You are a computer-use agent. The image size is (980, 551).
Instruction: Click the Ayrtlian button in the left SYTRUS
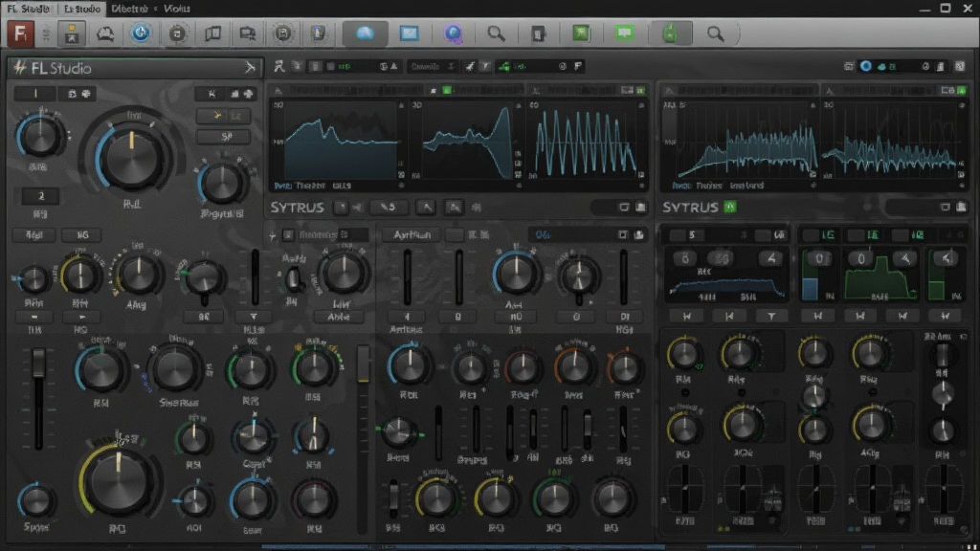point(412,235)
